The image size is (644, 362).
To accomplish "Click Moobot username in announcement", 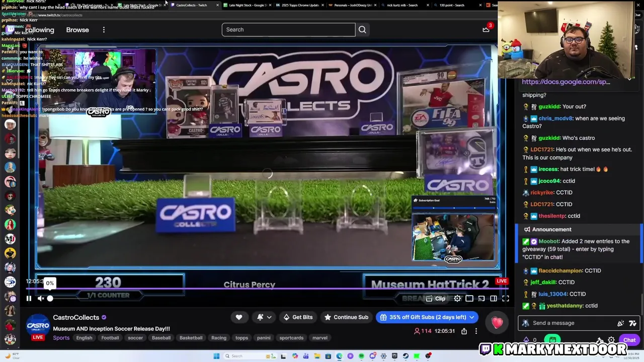I will click(x=549, y=241).
